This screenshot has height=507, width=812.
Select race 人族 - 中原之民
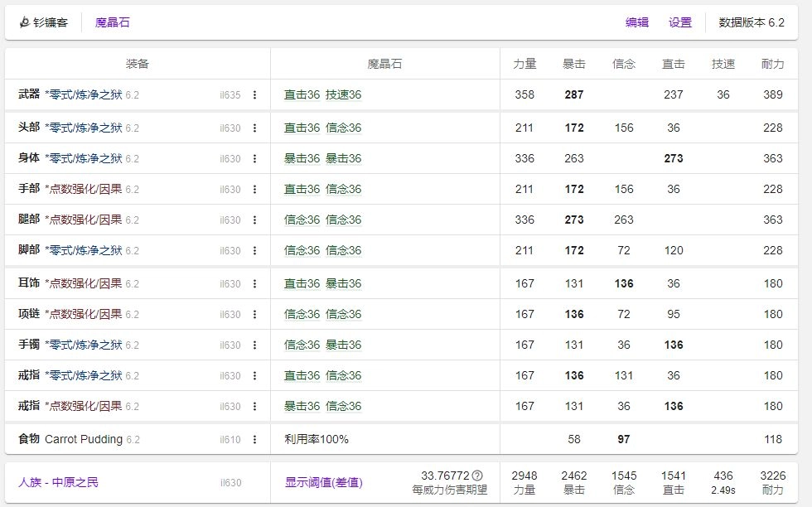(x=58, y=482)
